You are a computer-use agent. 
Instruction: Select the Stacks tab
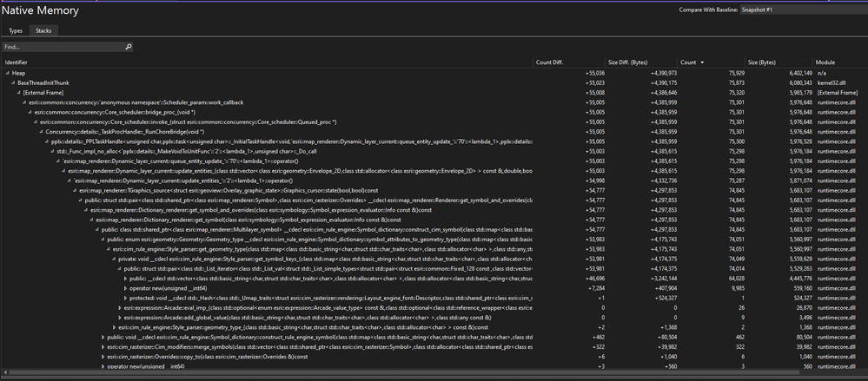point(43,31)
